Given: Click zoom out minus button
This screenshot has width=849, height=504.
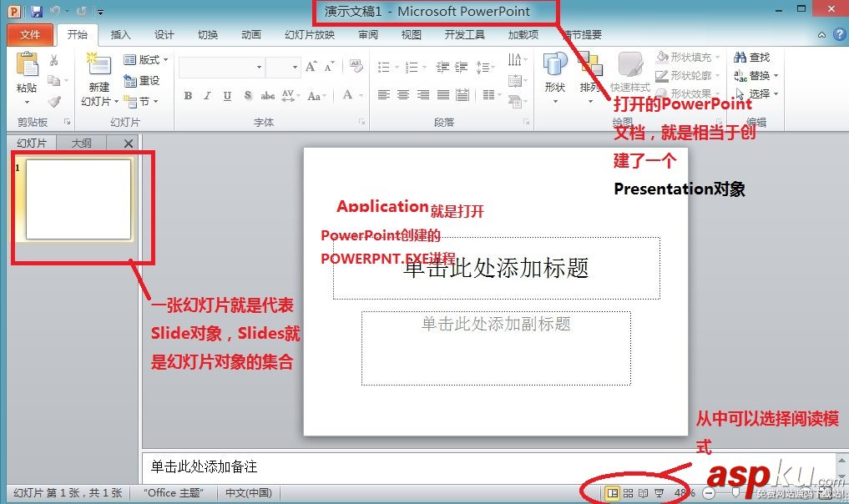Looking at the screenshot, I should (x=709, y=492).
